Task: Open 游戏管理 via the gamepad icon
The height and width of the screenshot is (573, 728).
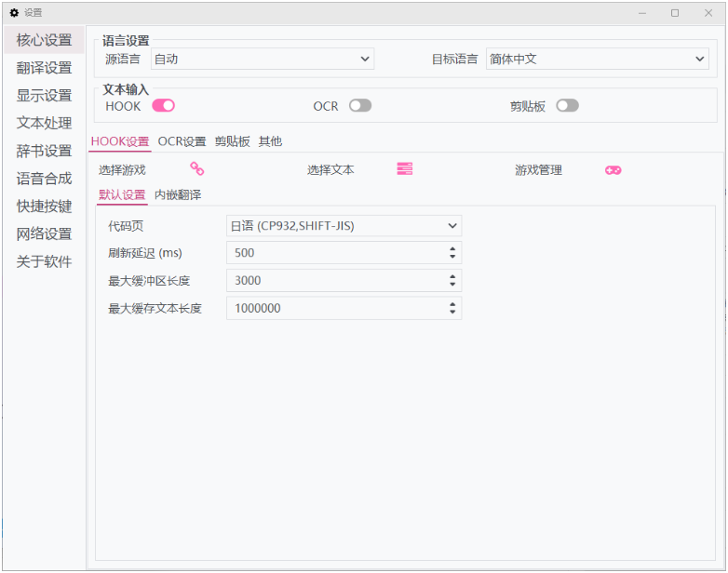Action: coord(613,170)
